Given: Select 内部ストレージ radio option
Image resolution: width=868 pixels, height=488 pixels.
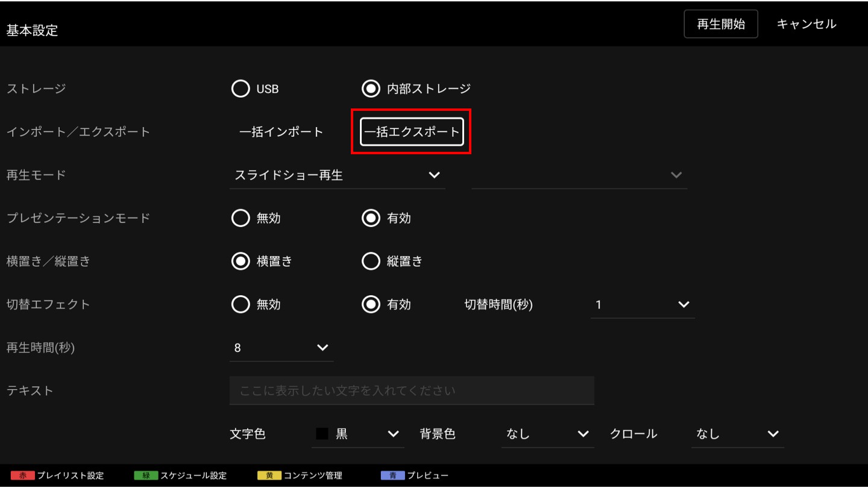Looking at the screenshot, I should (371, 89).
